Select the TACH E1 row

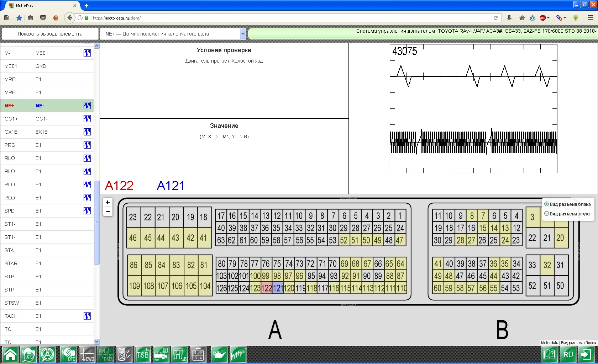click(x=47, y=316)
